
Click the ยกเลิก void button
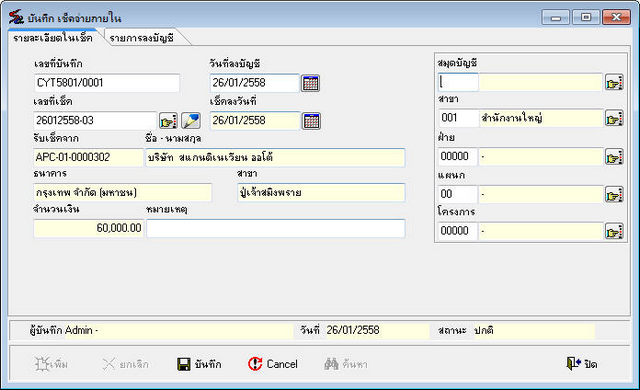(x=126, y=364)
